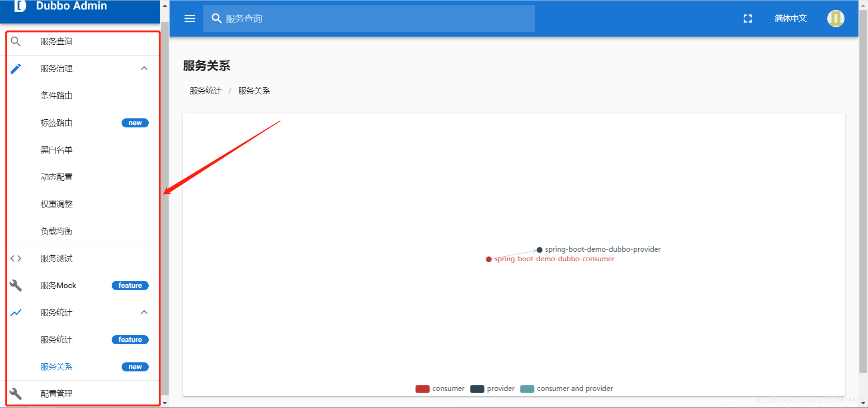The image size is (868, 408).
Task: Click the consumer legend label text
Action: (x=448, y=389)
